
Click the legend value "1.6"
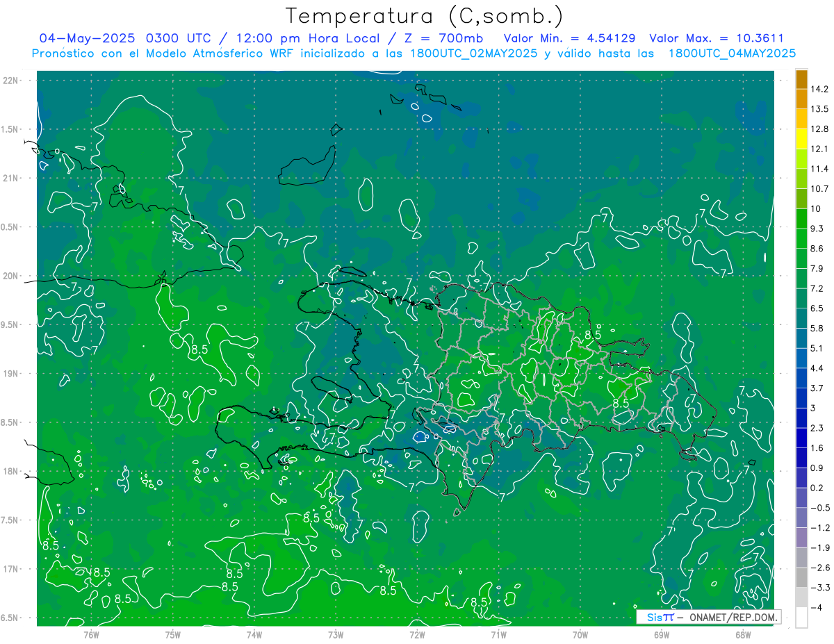[x=817, y=448]
